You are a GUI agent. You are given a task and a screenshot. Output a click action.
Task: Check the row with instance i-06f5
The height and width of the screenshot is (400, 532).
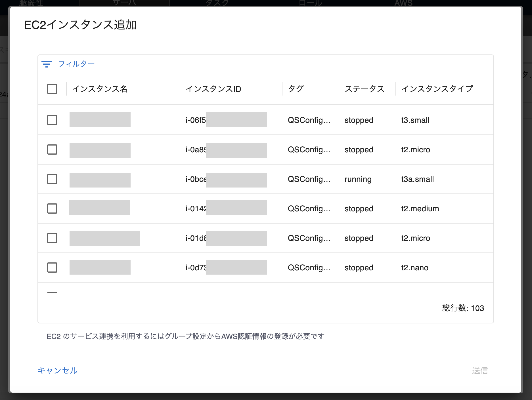(x=52, y=120)
